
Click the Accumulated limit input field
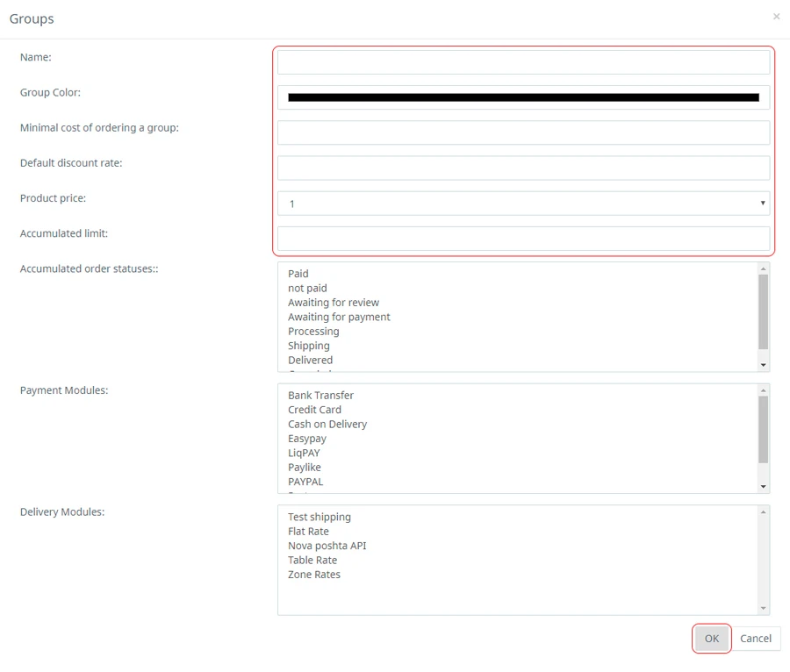(523, 239)
